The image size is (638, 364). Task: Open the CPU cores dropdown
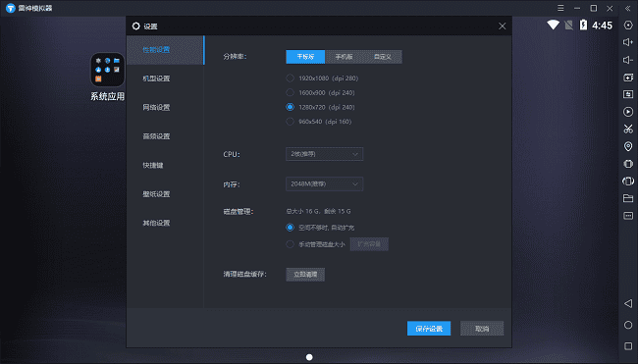coord(324,154)
